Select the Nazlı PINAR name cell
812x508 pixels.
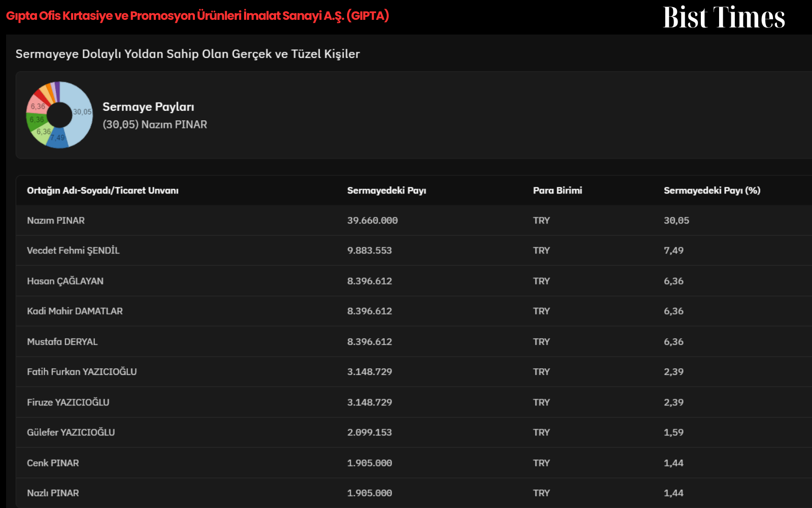click(x=53, y=493)
